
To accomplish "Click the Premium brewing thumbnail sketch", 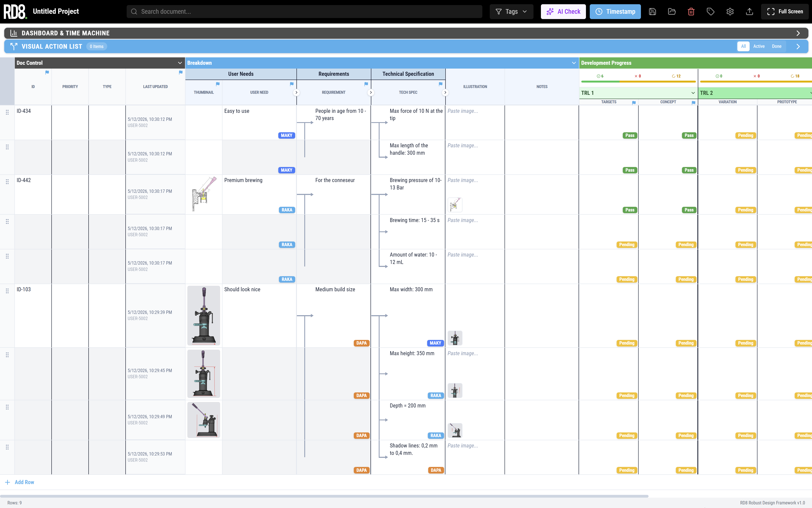I will pyautogui.click(x=204, y=194).
